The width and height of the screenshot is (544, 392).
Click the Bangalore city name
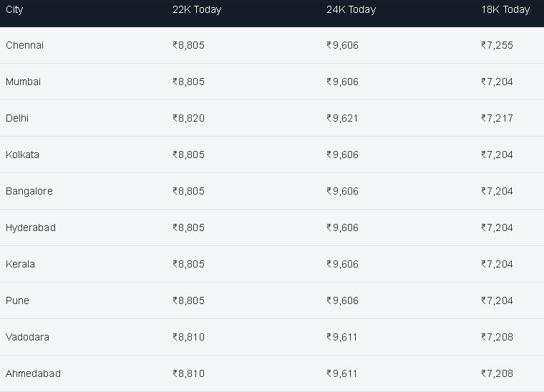(x=29, y=191)
